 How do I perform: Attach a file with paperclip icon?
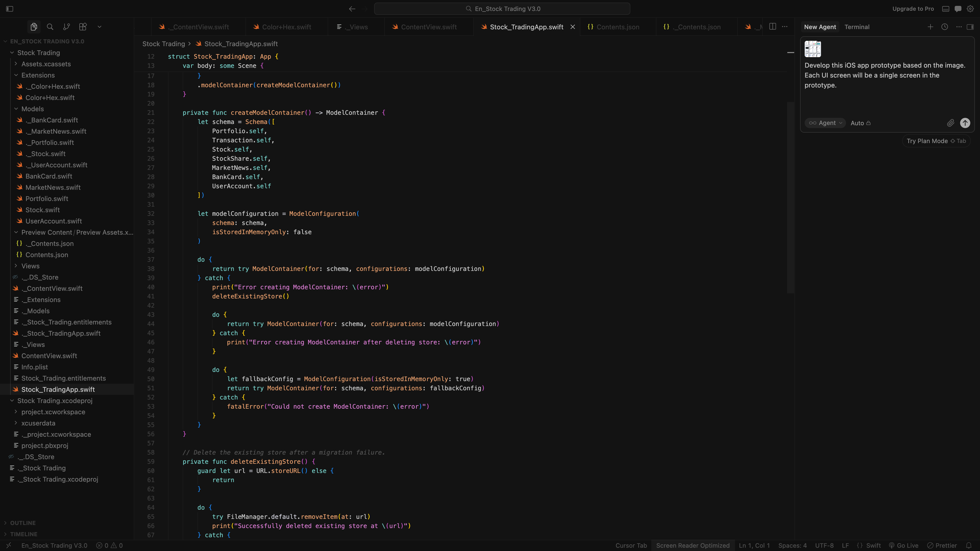950,123
